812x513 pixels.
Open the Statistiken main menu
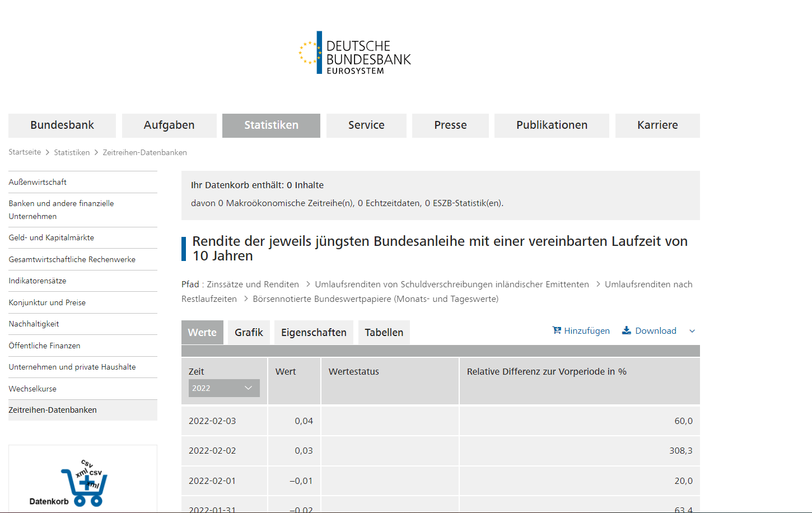tap(271, 125)
